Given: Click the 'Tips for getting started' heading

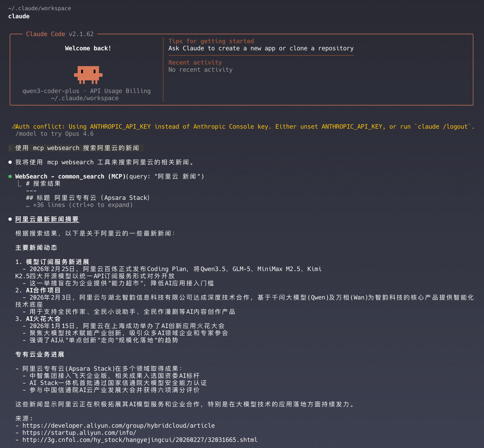Looking at the screenshot, I should click(x=211, y=41).
